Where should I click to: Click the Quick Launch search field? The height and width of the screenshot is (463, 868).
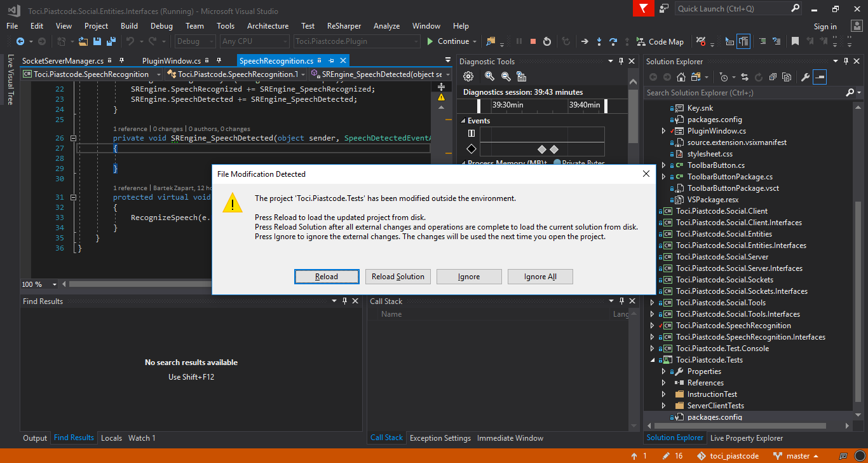tap(738, 9)
